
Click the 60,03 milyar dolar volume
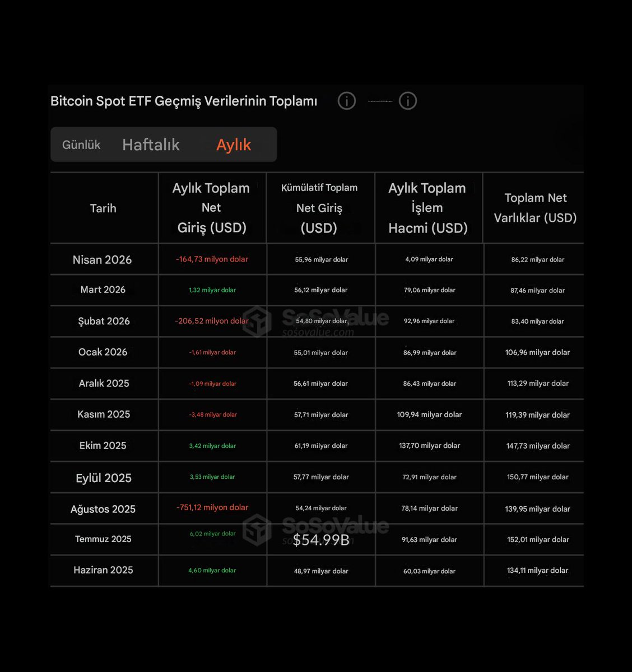[x=429, y=571]
